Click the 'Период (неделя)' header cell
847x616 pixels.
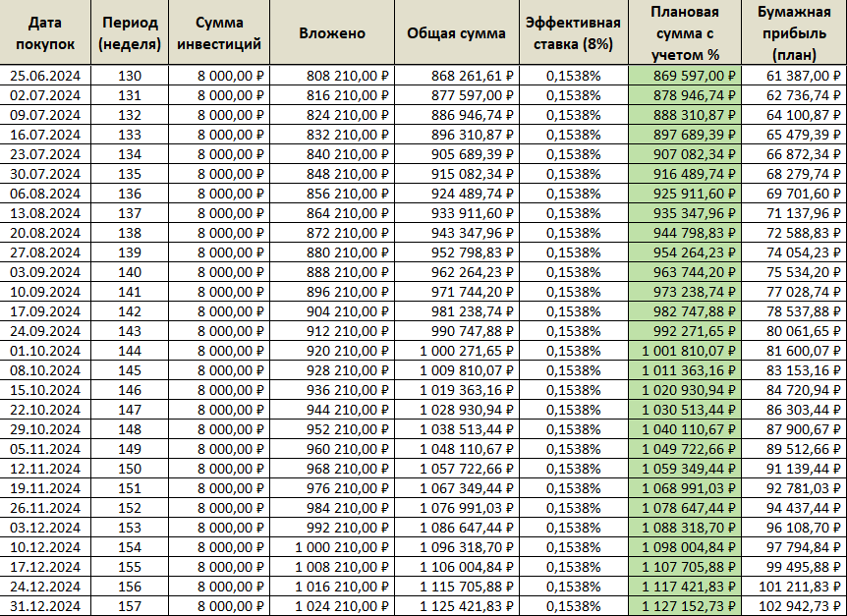[x=130, y=32]
